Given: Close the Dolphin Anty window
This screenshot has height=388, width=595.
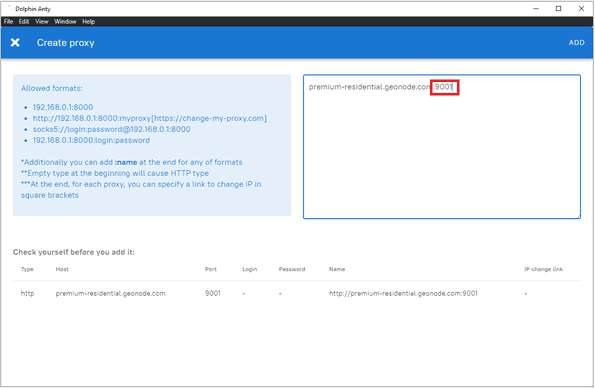Looking at the screenshot, I should tap(581, 8).
